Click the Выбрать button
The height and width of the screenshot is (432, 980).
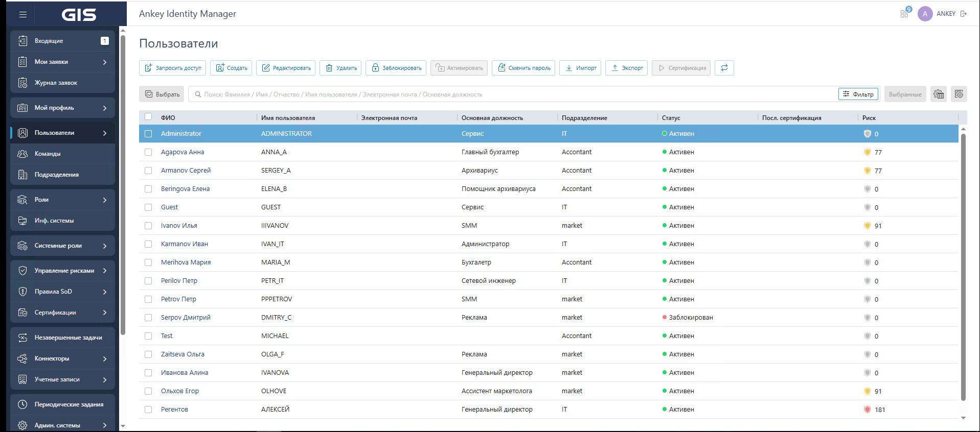click(x=162, y=94)
